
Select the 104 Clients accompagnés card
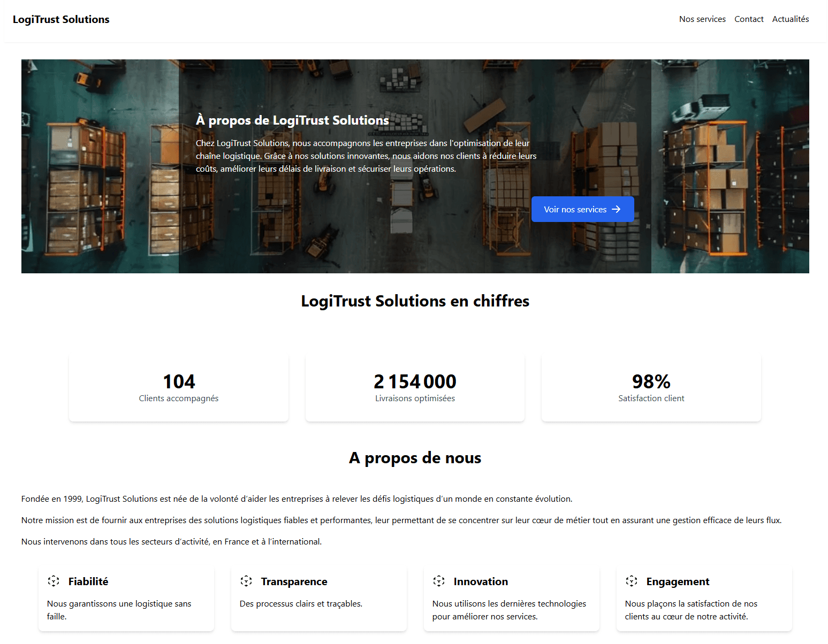[179, 387]
